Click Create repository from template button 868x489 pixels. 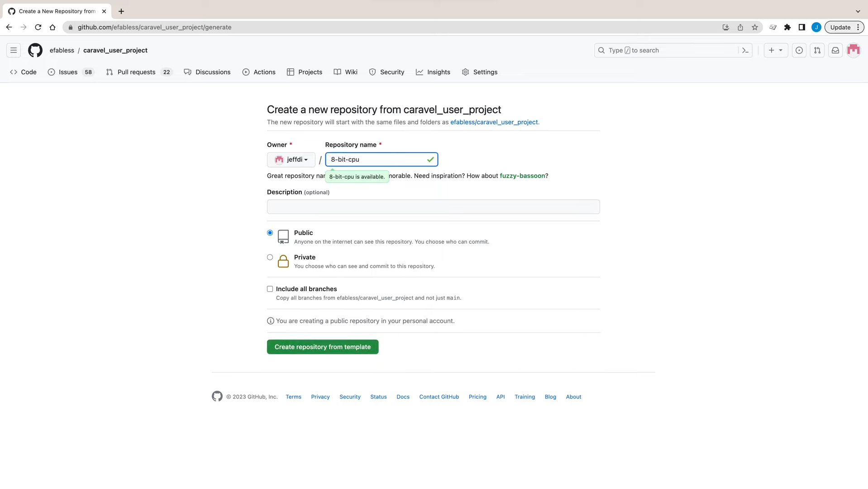tap(323, 347)
